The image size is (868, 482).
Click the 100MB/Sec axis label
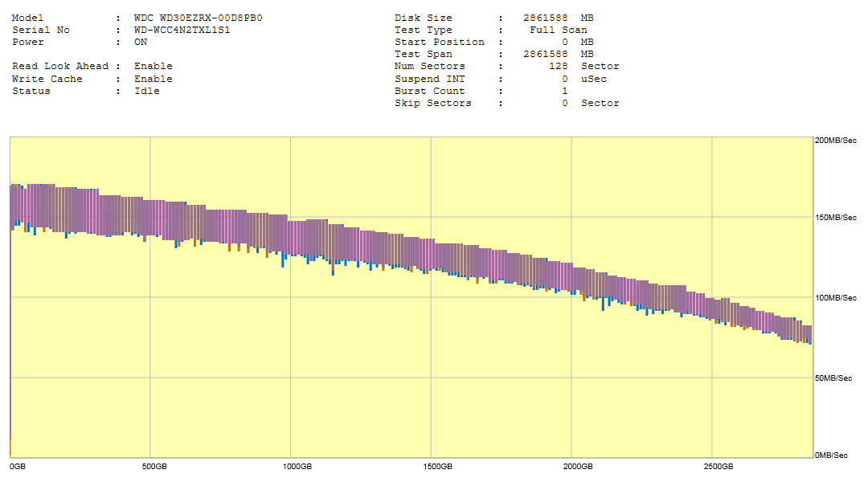coord(836,298)
